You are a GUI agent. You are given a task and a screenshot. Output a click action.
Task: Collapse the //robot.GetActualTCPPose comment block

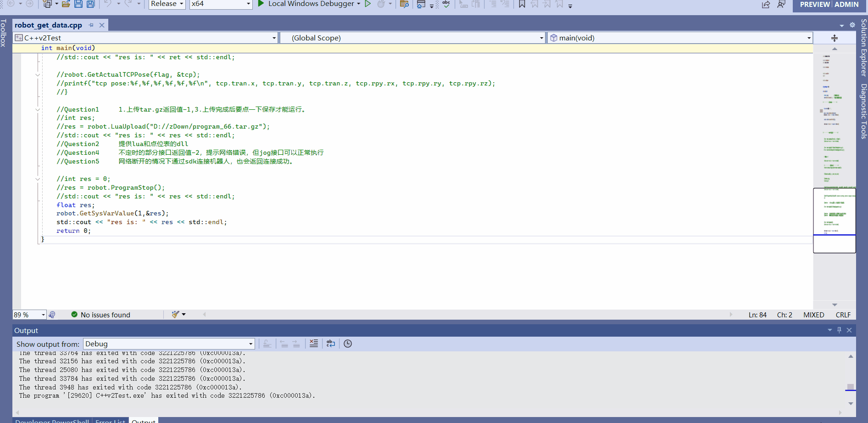[38, 75]
